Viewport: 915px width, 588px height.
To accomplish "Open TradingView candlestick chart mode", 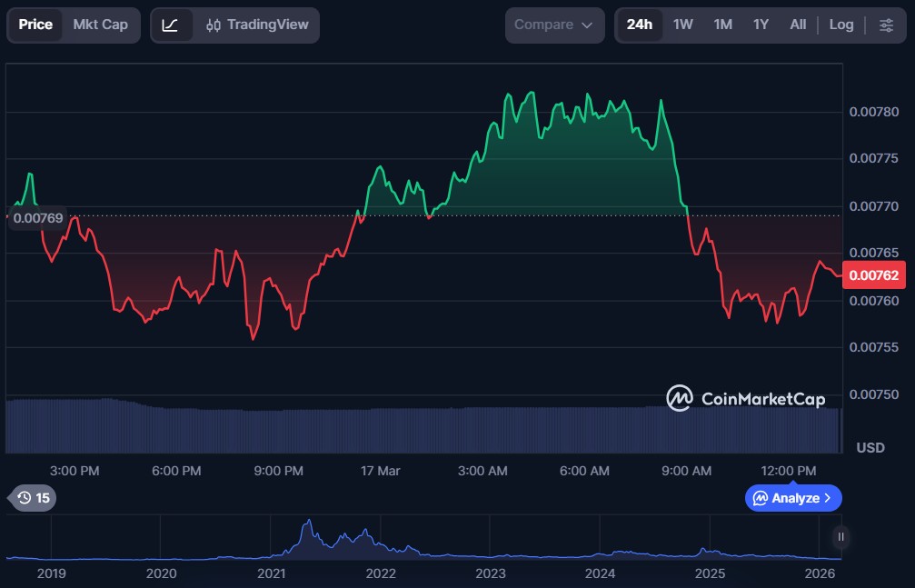I will pos(257,25).
